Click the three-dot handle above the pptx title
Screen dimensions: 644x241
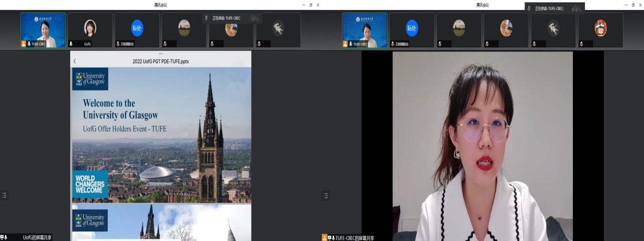pyautogui.click(x=160, y=53)
